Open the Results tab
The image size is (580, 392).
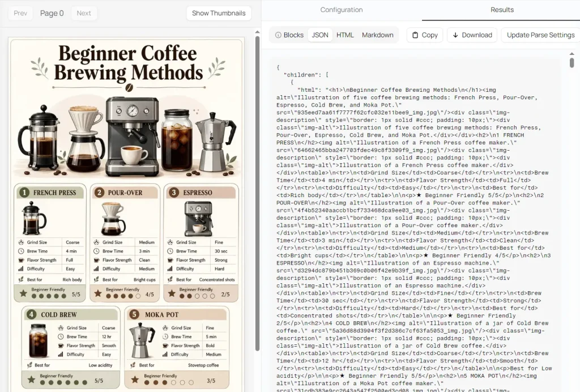click(502, 10)
